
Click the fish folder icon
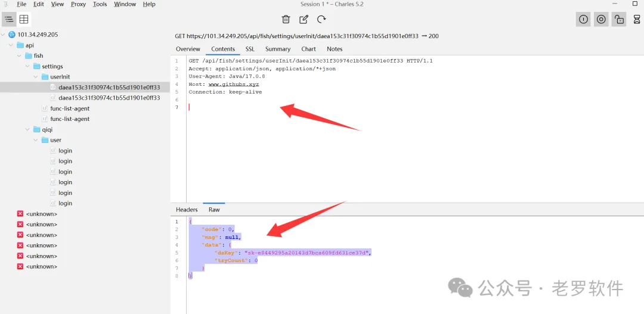tap(29, 56)
